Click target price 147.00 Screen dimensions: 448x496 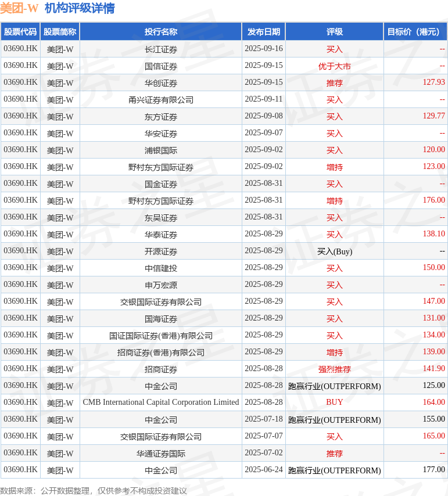click(433, 301)
